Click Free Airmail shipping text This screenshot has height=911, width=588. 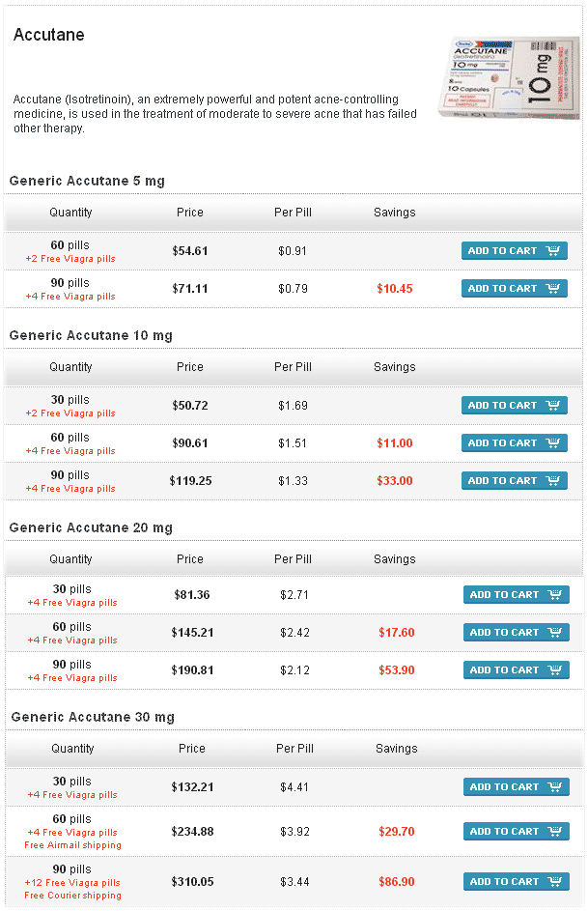click(x=73, y=845)
